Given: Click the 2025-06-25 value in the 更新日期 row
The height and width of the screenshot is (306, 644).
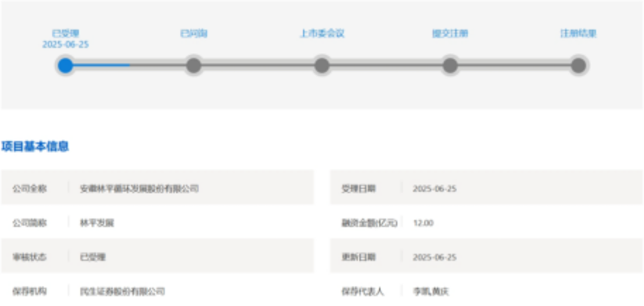Looking at the screenshot, I should 435,257.
